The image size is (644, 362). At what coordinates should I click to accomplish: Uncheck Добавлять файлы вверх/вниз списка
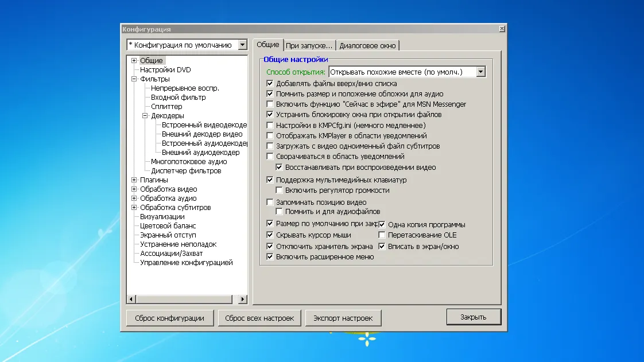[x=270, y=84]
